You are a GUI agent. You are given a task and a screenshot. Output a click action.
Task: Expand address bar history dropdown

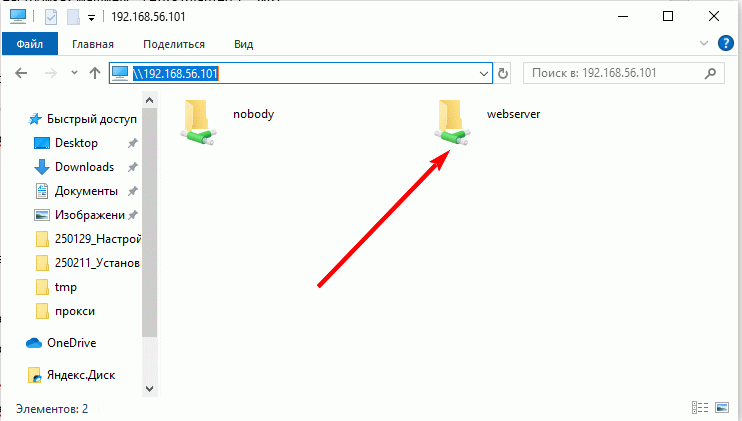(484, 73)
